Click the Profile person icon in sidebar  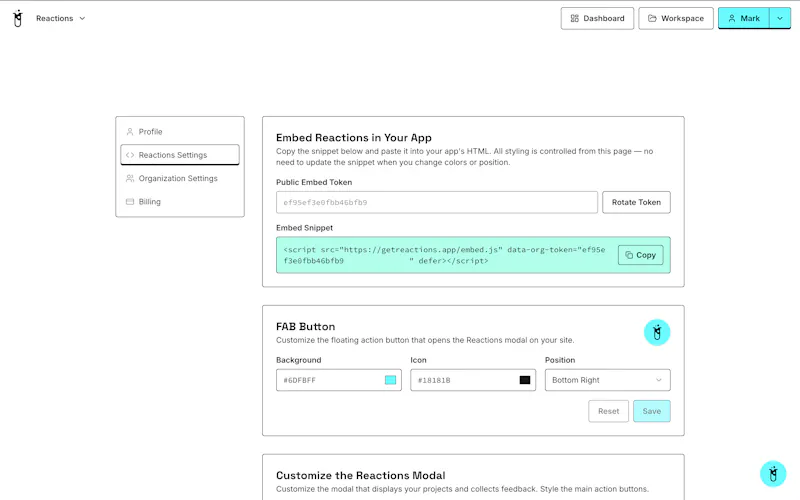click(x=130, y=132)
